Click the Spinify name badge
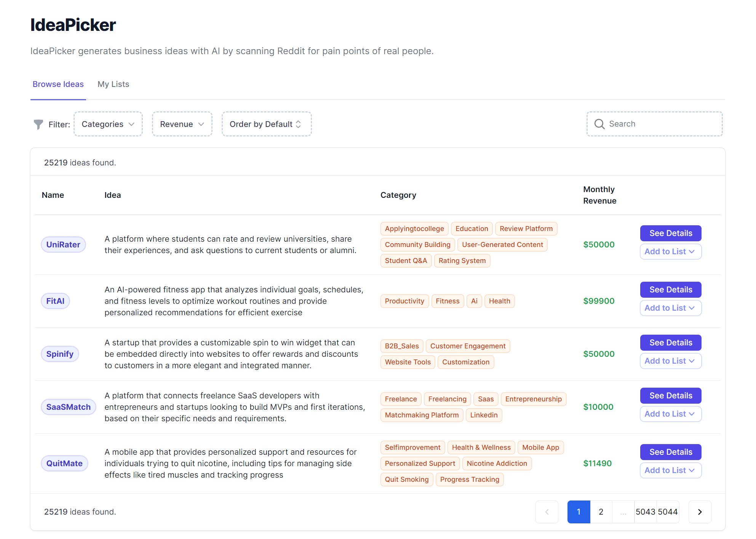The width and height of the screenshot is (756, 539). pyautogui.click(x=60, y=354)
